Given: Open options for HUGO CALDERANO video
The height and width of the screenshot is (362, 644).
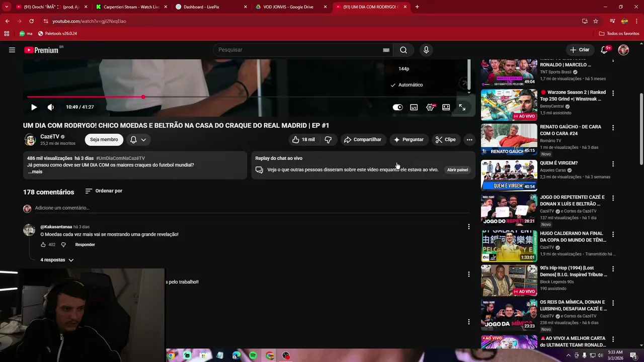Looking at the screenshot, I should pos(613,234).
